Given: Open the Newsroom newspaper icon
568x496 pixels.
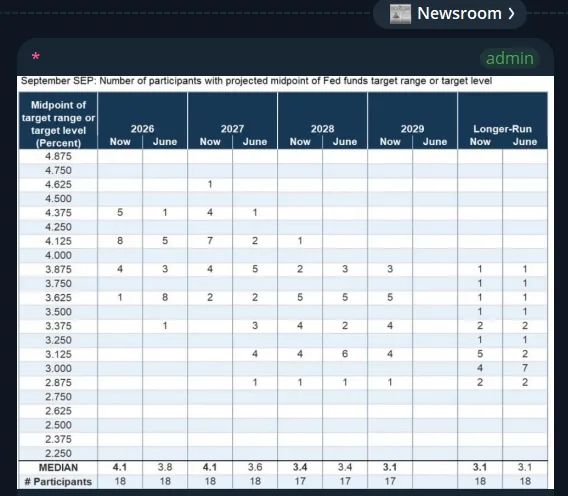Looking at the screenshot, I should [x=400, y=14].
